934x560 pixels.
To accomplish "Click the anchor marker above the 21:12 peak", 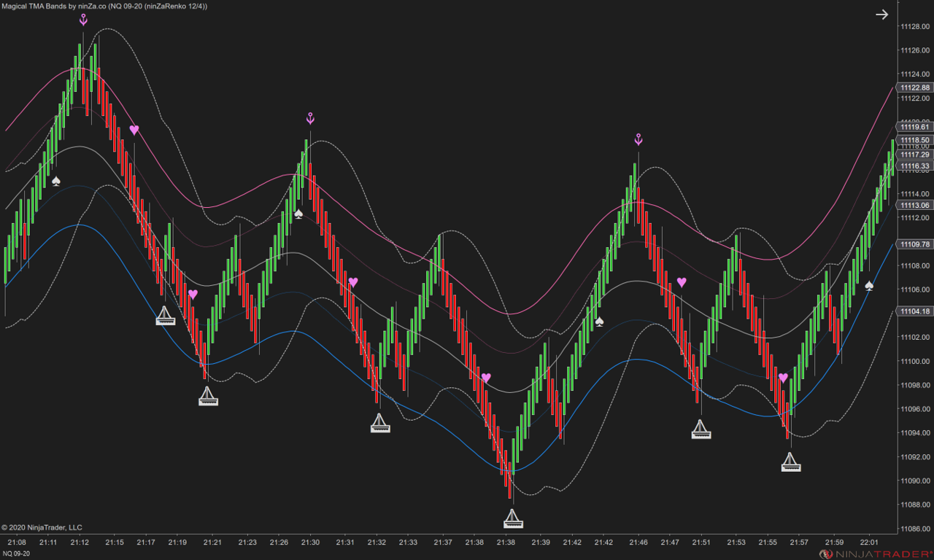I will 83,19.
